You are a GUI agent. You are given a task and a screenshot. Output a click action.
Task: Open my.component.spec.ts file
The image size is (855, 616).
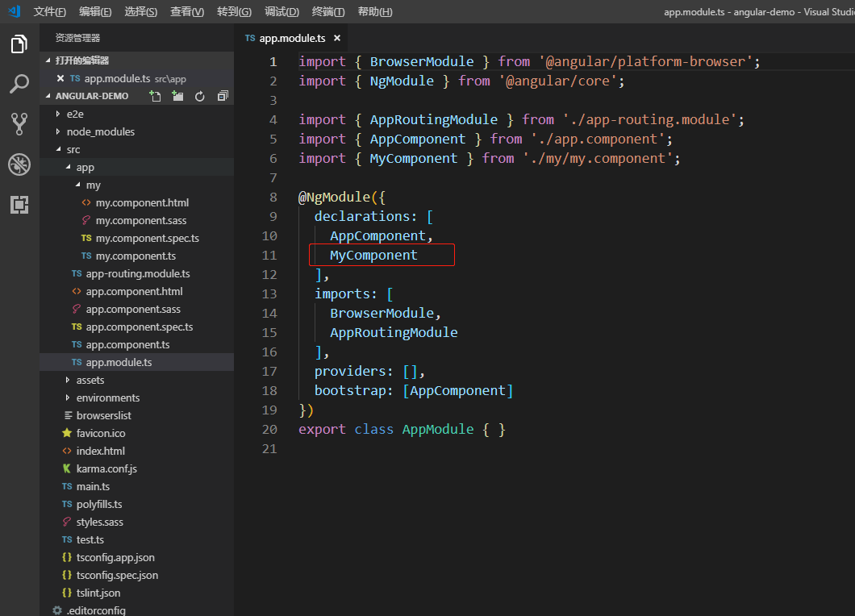(x=137, y=238)
